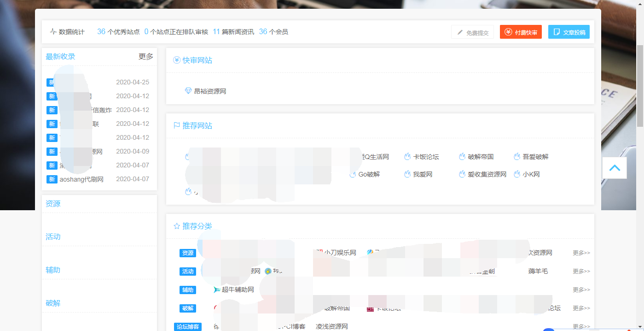644x331 pixels.
Task: Open the 文章投稿 submission button
Action: [569, 32]
